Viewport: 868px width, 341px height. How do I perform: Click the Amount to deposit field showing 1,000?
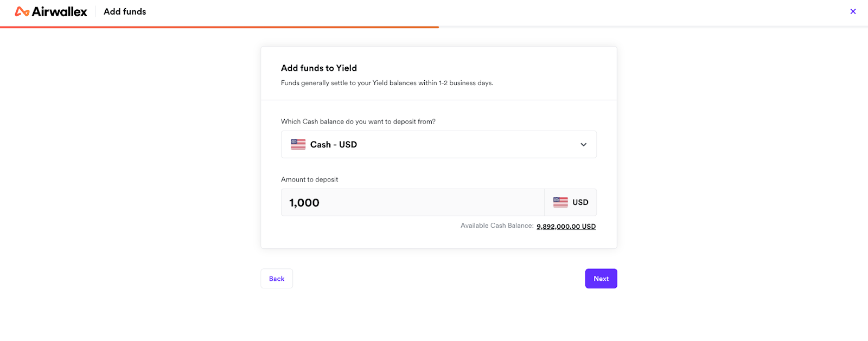[413, 202]
